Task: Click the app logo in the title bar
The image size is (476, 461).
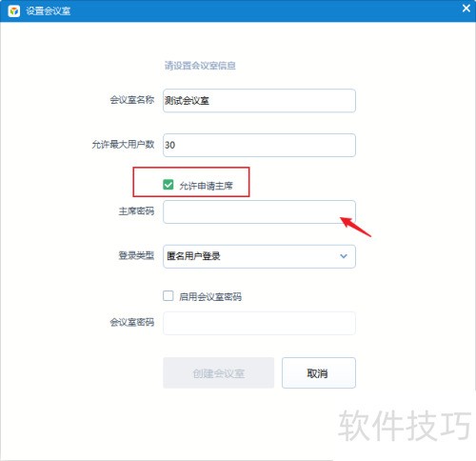Action: pyautogui.click(x=14, y=11)
